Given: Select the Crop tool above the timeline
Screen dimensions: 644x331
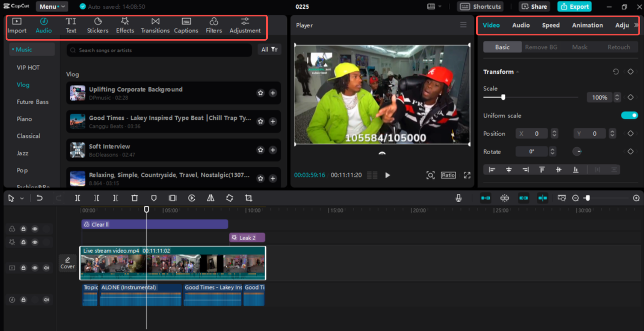Looking at the screenshot, I should [249, 198].
